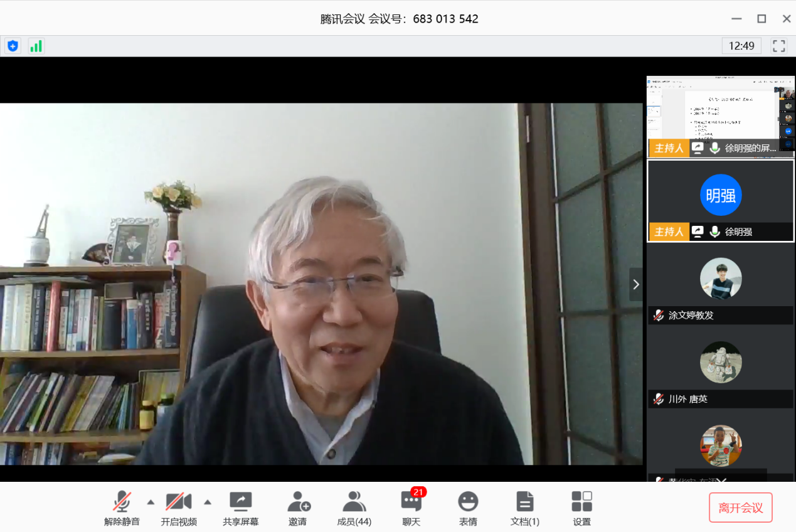Expand audio options arrow next to mute
Image resolution: width=796 pixels, height=532 pixels.
point(151,502)
